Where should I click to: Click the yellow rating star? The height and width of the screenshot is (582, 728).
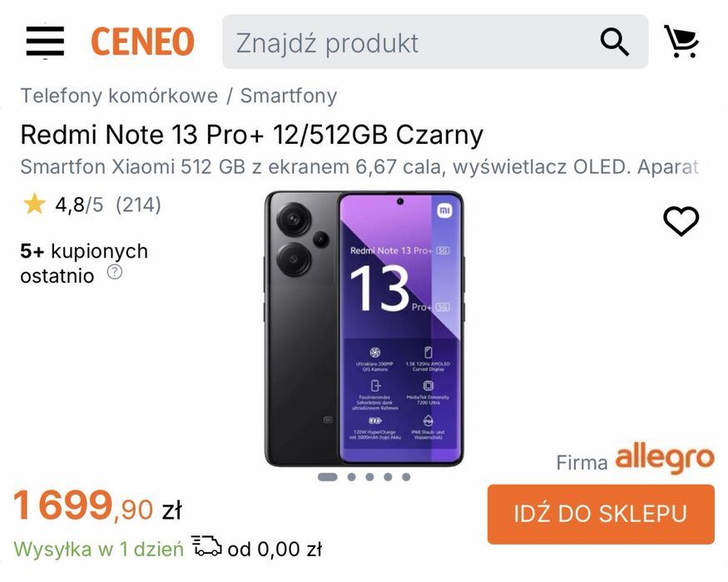pyautogui.click(x=34, y=205)
